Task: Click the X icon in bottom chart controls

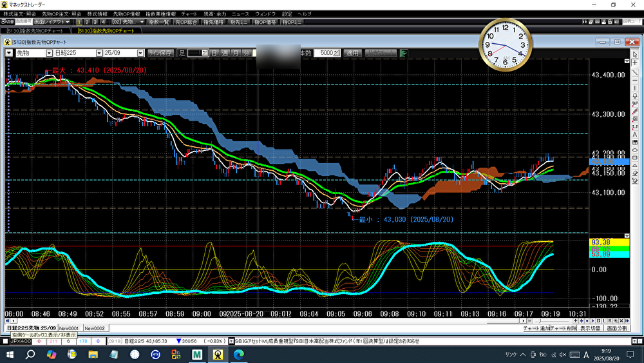Action: tap(621, 320)
